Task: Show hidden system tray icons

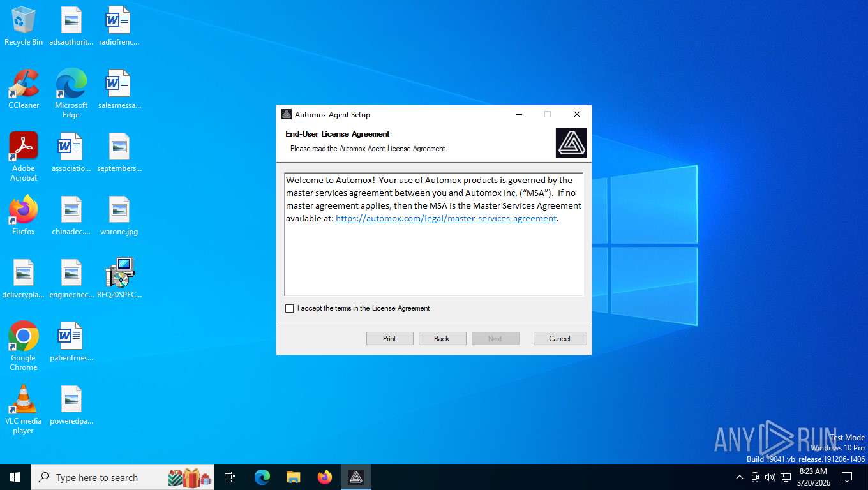Action: (x=739, y=477)
